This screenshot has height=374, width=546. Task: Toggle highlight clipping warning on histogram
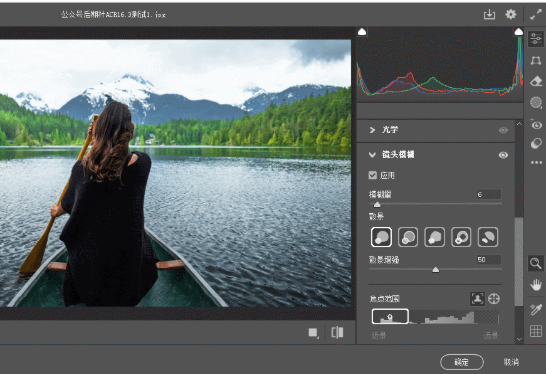point(518,32)
